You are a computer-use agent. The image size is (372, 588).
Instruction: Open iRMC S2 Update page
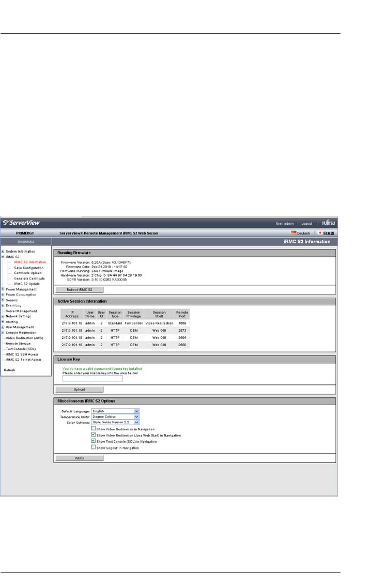pyautogui.click(x=27, y=284)
